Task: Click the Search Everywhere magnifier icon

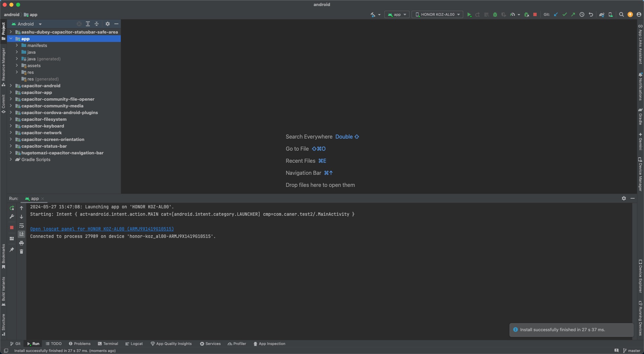Action: pyautogui.click(x=621, y=15)
